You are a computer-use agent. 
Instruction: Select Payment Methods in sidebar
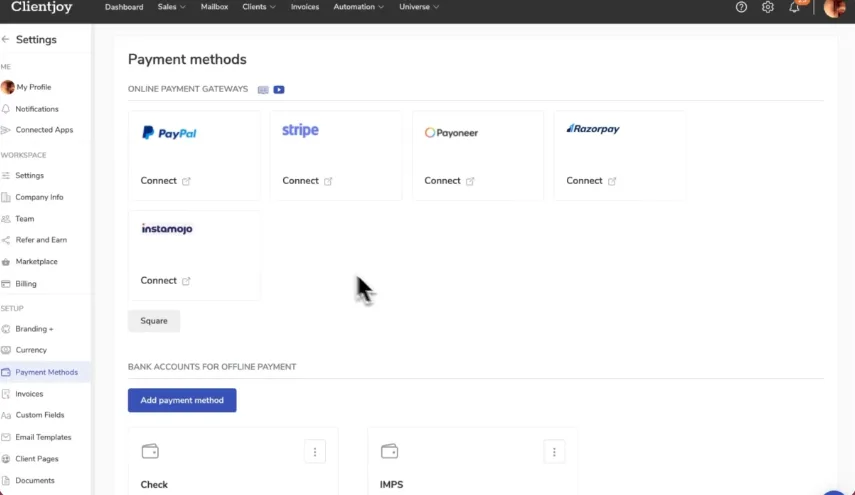pos(46,372)
